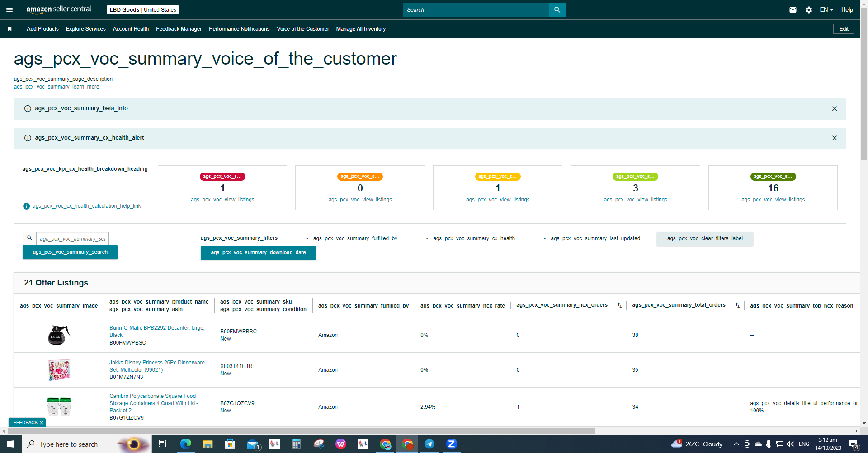868x453 pixels.
Task: Sort by the ncx_orders column arrows
Action: pos(620,306)
